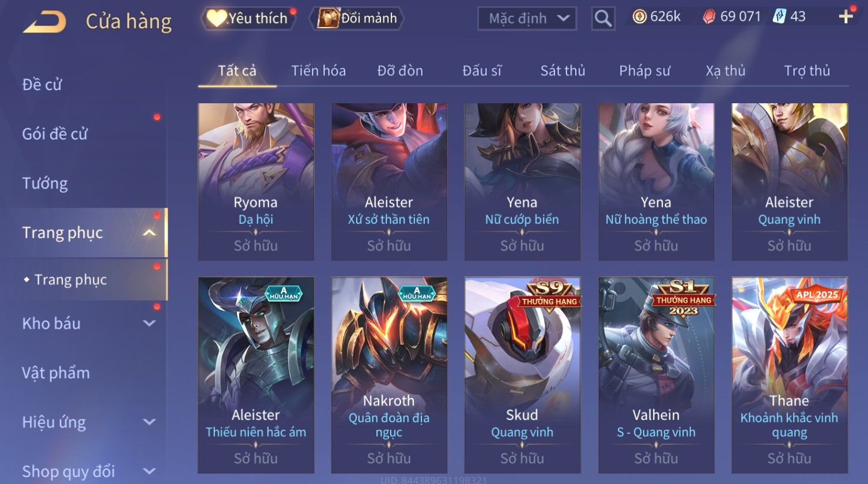The width and height of the screenshot is (868, 484).
Task: Open Gói đề cử in sidebar
Action: click(x=55, y=134)
